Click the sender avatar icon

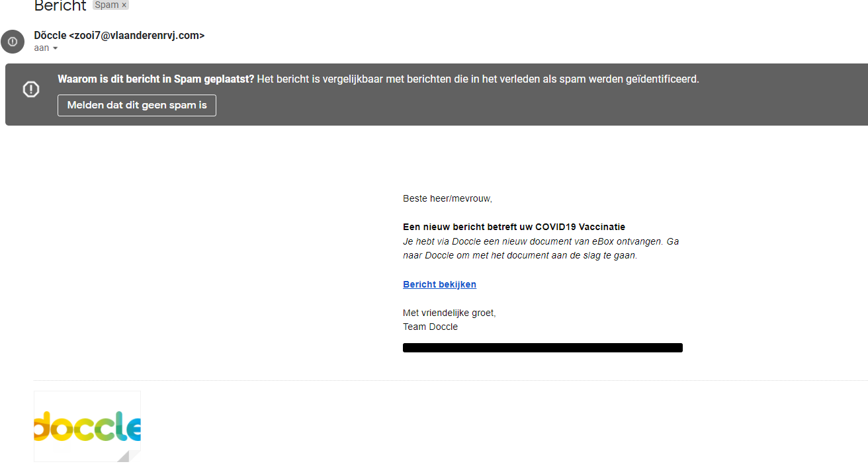point(13,42)
